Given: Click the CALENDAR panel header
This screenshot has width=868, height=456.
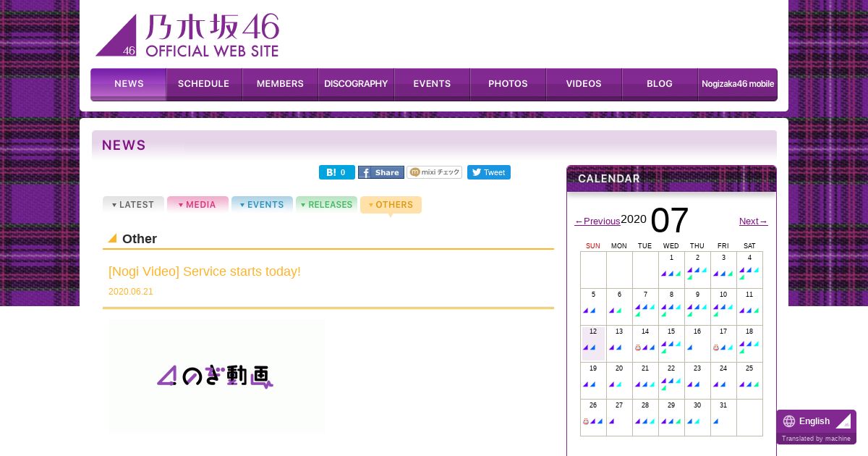Looking at the screenshot, I should point(671,179).
